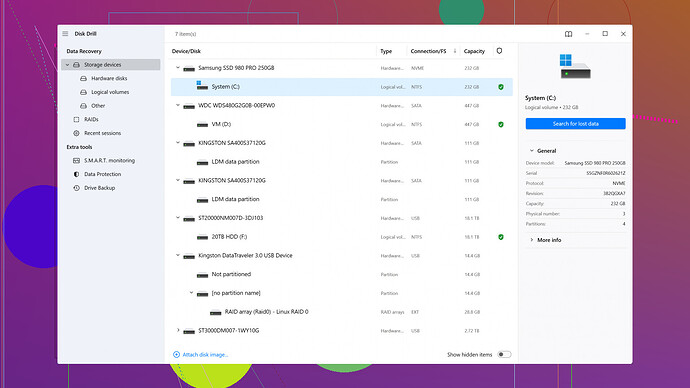The height and width of the screenshot is (388, 690).
Task: Click the VM (D:) volume icon
Action: click(202, 125)
